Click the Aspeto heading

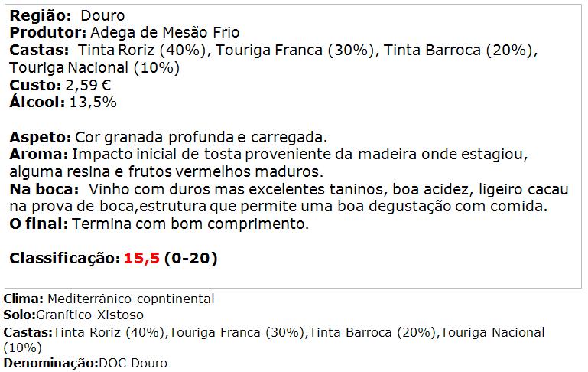(40, 137)
